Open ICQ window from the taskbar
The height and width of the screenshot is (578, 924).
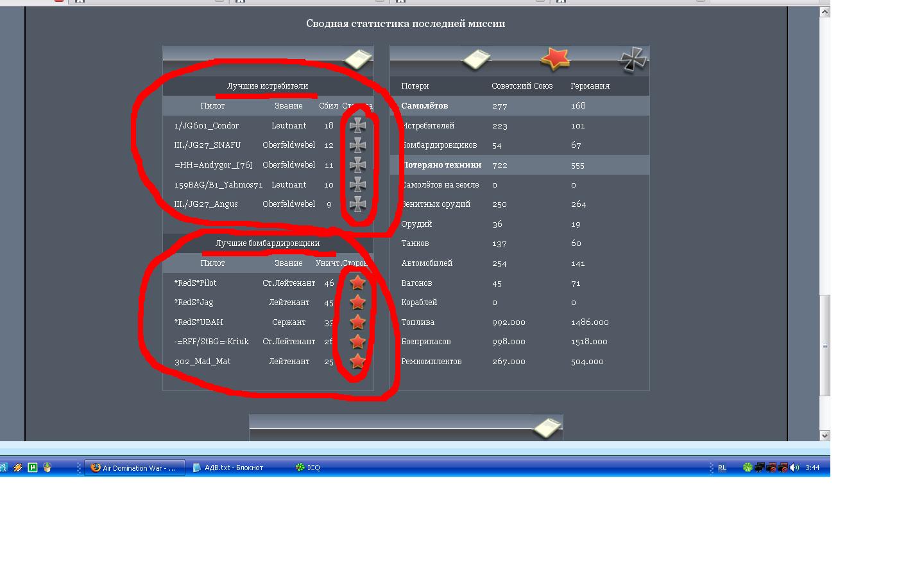tap(308, 468)
